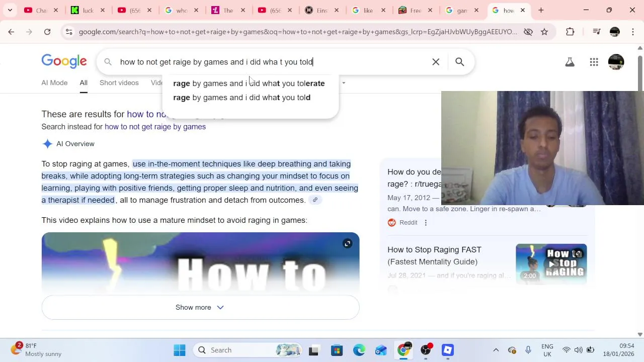
Task: Switch to AI Mode tab
Action: tap(54, 83)
